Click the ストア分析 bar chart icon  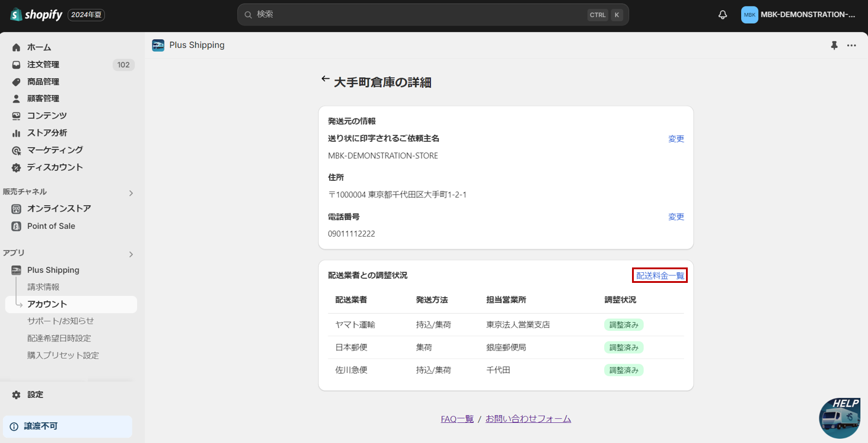16,133
